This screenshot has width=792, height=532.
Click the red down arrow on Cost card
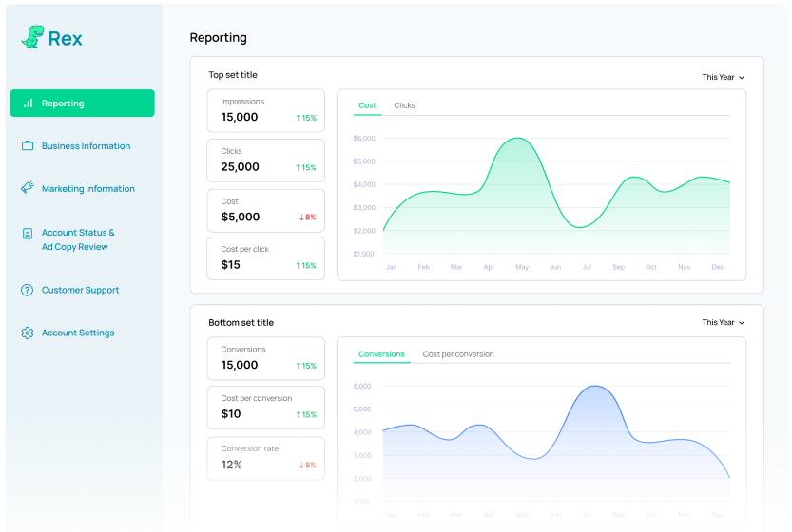tap(301, 218)
